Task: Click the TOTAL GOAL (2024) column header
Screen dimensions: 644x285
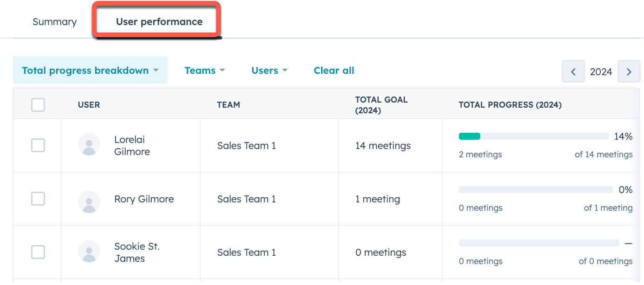Action: pos(381,105)
